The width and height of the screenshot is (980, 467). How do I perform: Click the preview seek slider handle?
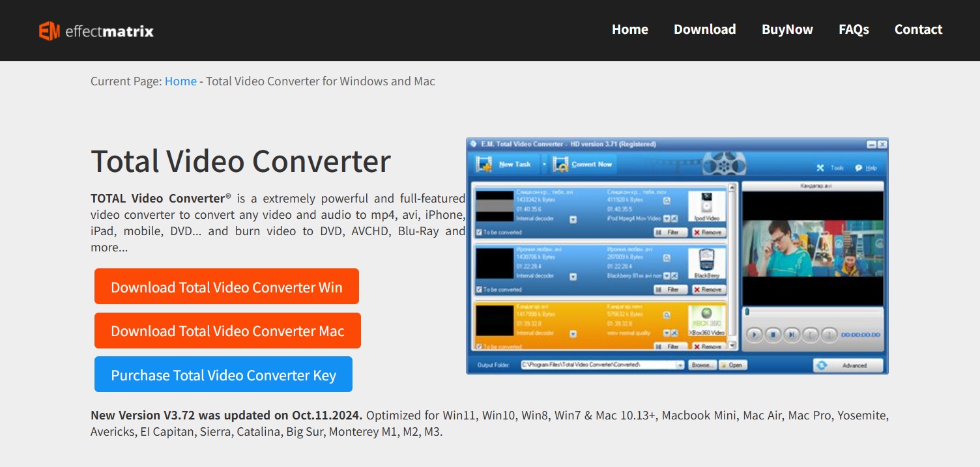pos(747,312)
